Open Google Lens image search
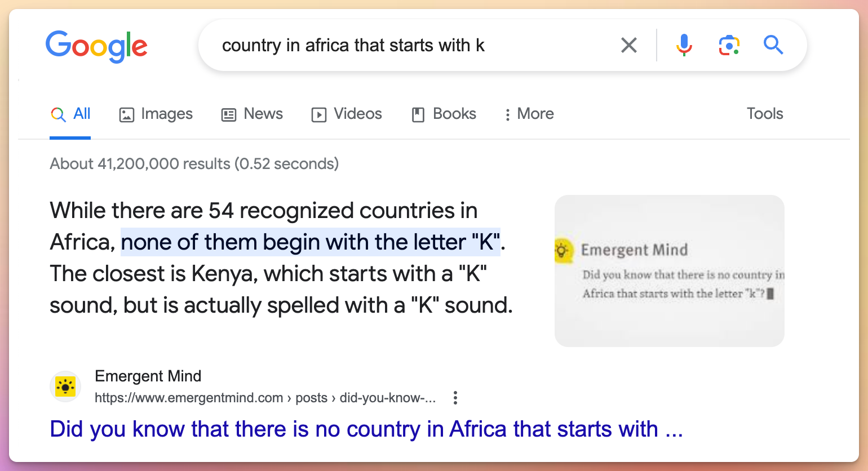Screen dimensions: 868x471 pos(729,45)
